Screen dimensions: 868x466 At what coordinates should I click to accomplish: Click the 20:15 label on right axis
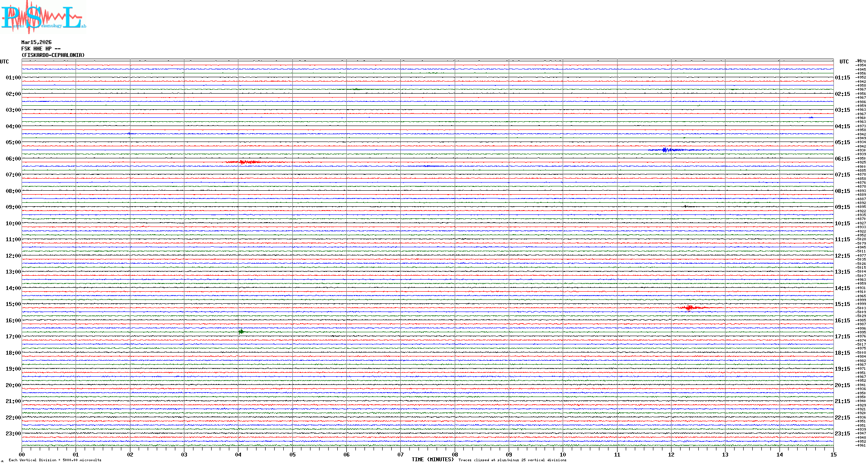pyautogui.click(x=842, y=385)
